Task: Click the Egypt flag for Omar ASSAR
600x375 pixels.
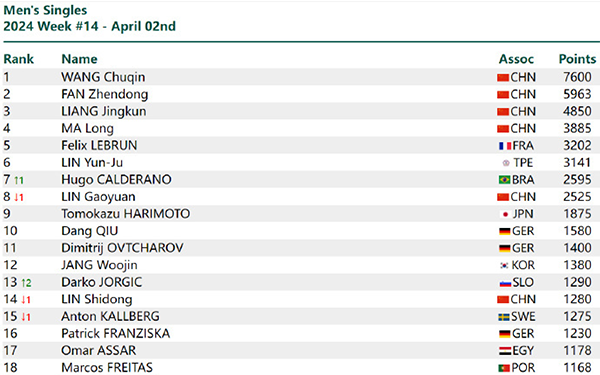Action: coord(505,351)
